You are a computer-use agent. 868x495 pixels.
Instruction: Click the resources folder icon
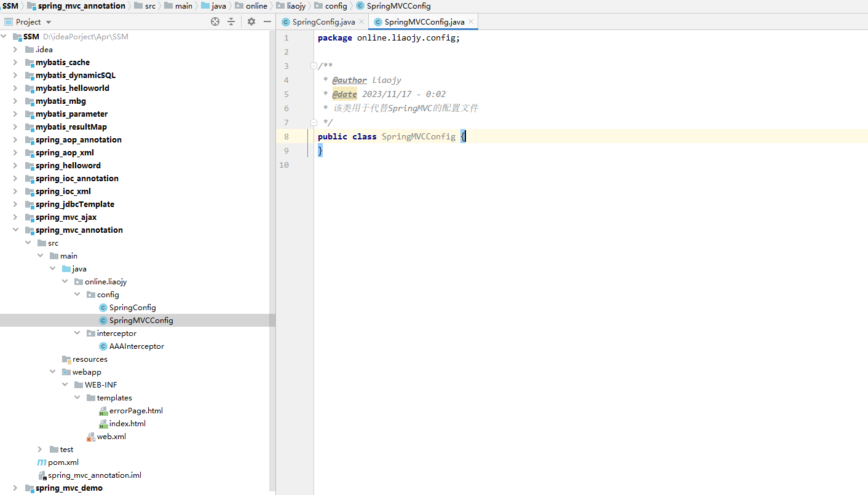tap(66, 359)
